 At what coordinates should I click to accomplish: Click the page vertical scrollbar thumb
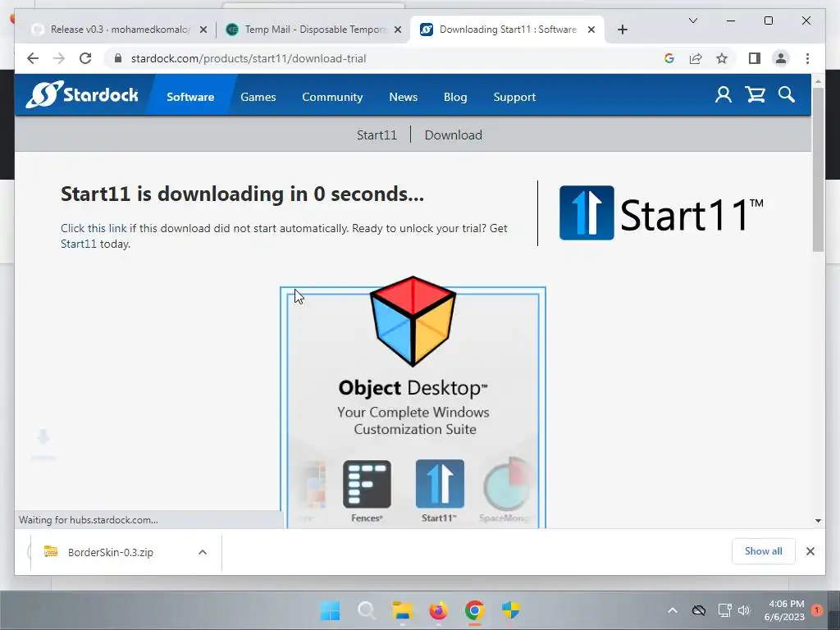pos(818,169)
